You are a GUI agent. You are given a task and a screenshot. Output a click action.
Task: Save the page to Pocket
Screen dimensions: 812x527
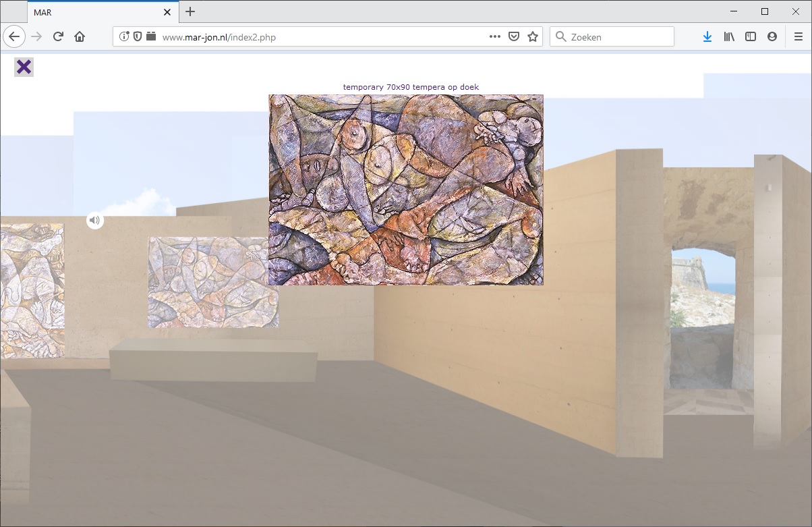pos(514,37)
